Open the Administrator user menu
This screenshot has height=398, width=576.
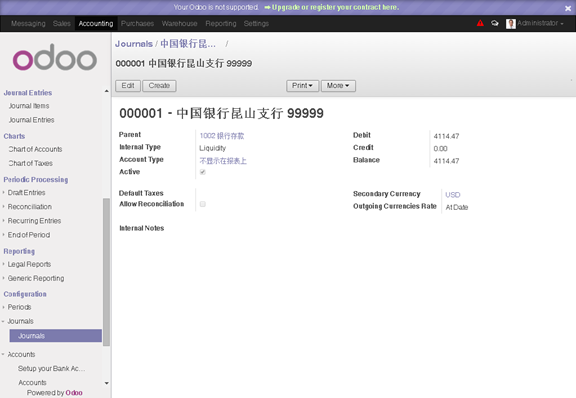(x=540, y=23)
